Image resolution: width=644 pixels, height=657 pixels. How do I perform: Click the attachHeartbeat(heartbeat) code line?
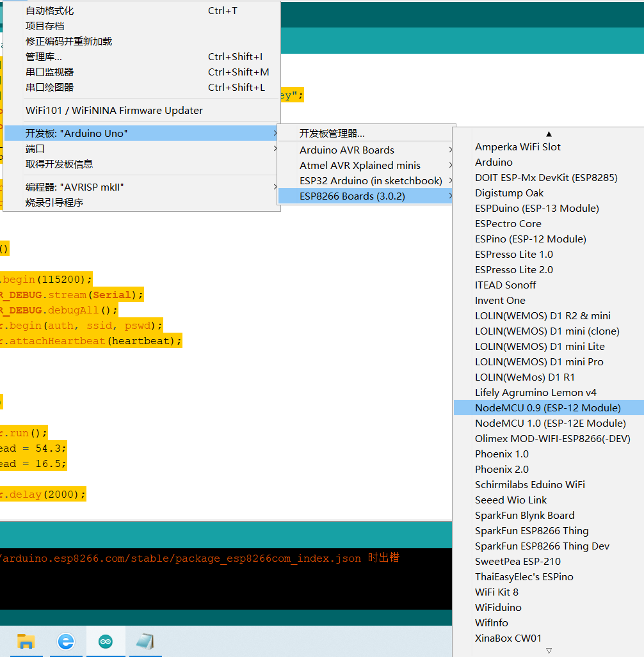pos(91,341)
